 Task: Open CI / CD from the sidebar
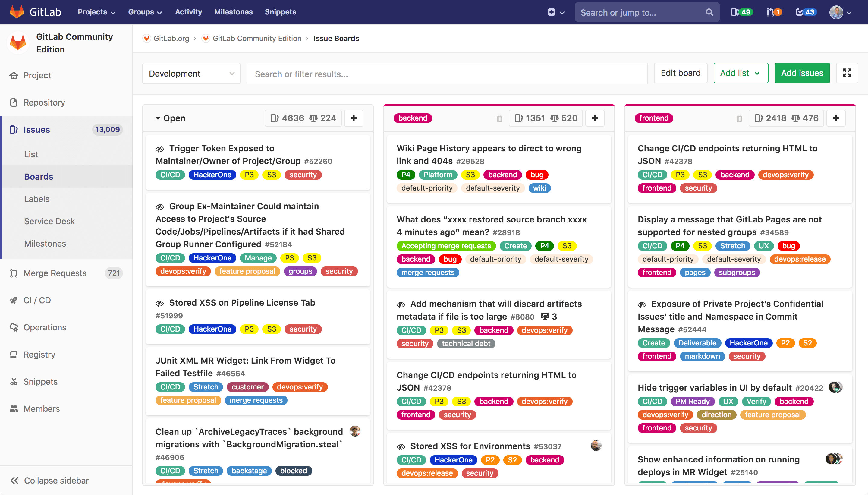[37, 300]
